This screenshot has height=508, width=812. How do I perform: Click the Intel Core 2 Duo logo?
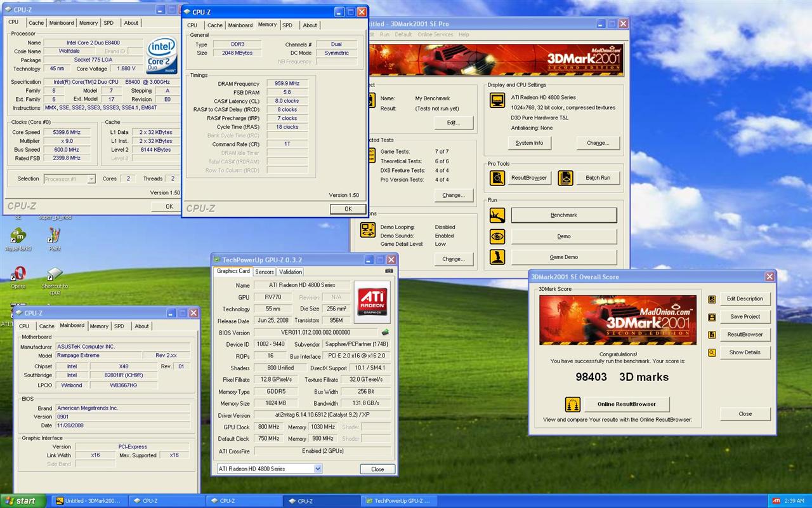(x=162, y=55)
